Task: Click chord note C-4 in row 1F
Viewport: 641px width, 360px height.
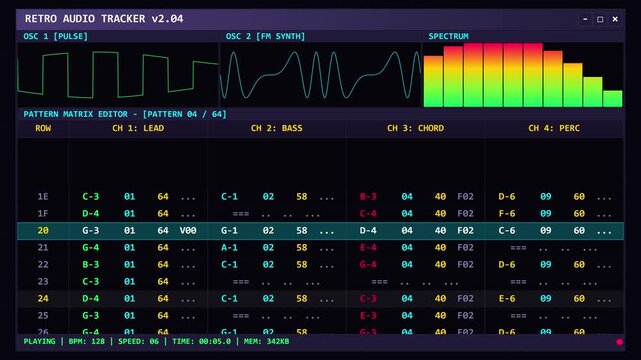Action: [x=368, y=214]
